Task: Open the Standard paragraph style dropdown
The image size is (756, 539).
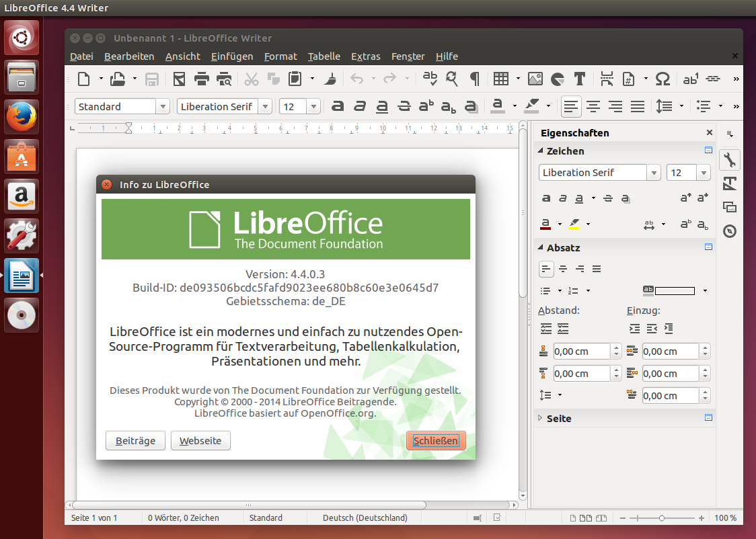Action: [163, 106]
